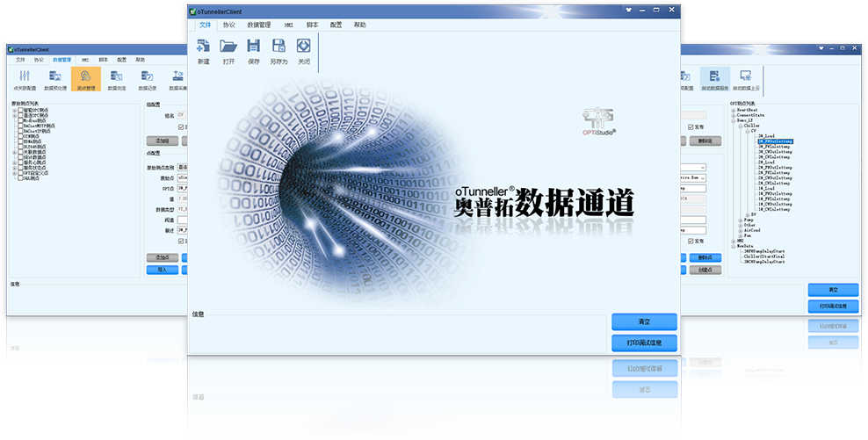Tick the SQL测点 checkbox in left window

20,178
